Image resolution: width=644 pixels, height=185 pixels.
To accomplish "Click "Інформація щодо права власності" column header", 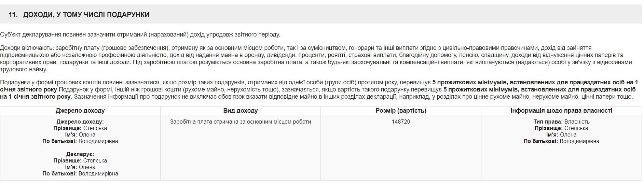I will (x=561, y=111).
